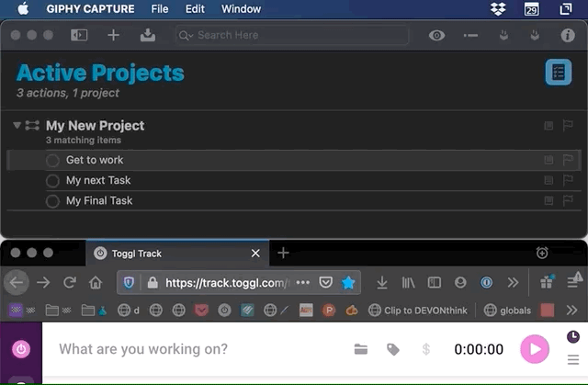Toggle flag on My Final Task row
This screenshot has width=588, height=385.
[x=568, y=200]
